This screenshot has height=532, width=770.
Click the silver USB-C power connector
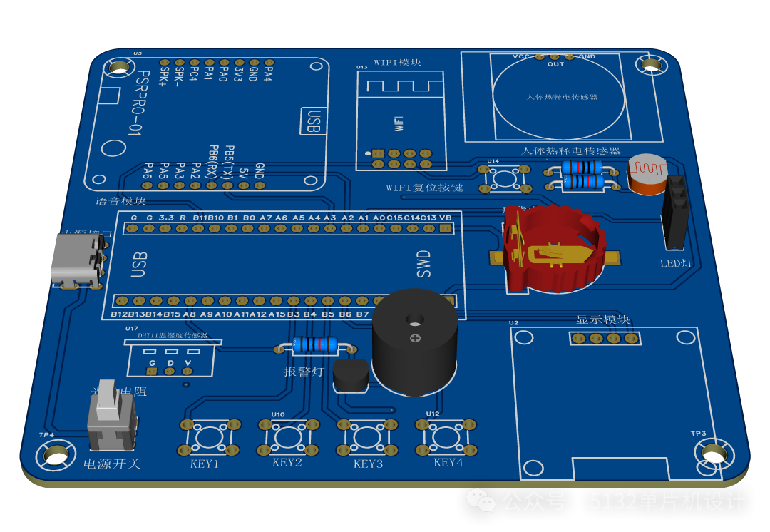(x=78, y=260)
